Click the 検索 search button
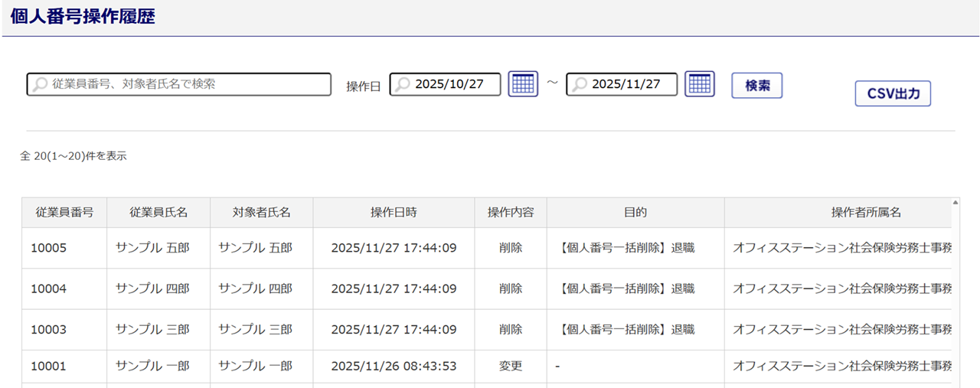The height and width of the screenshot is (388, 980). point(756,86)
